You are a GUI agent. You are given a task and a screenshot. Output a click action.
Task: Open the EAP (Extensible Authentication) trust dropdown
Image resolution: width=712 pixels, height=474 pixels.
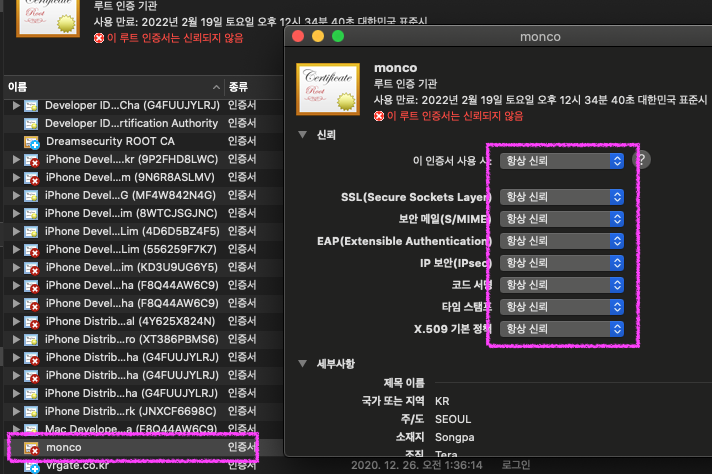(x=562, y=241)
